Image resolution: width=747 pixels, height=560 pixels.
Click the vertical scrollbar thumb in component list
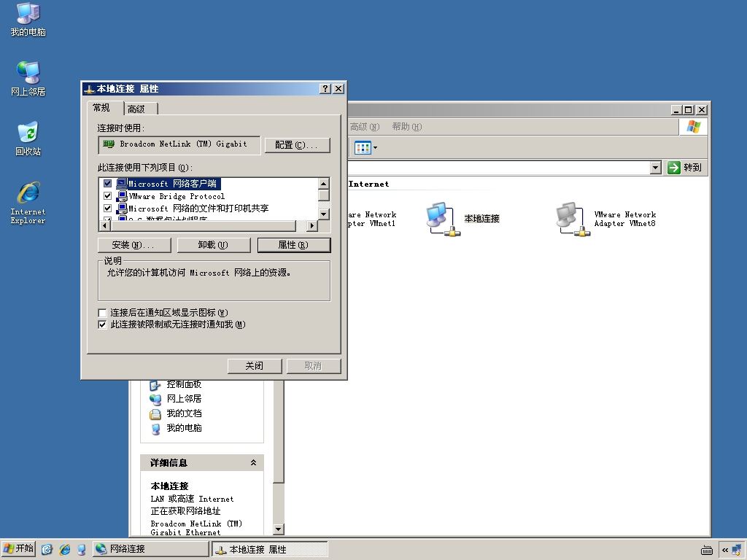323,195
